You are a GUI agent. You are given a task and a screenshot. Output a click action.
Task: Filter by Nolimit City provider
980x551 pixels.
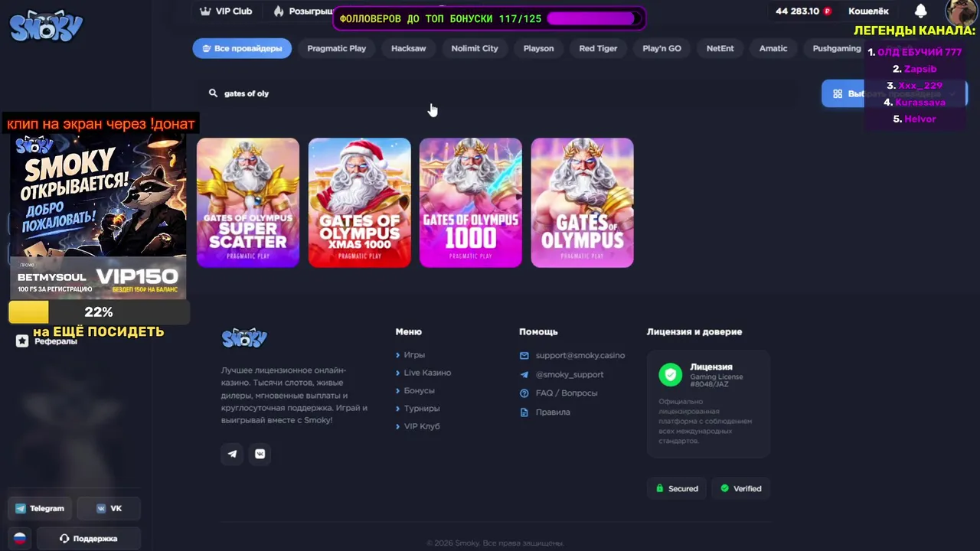(475, 48)
